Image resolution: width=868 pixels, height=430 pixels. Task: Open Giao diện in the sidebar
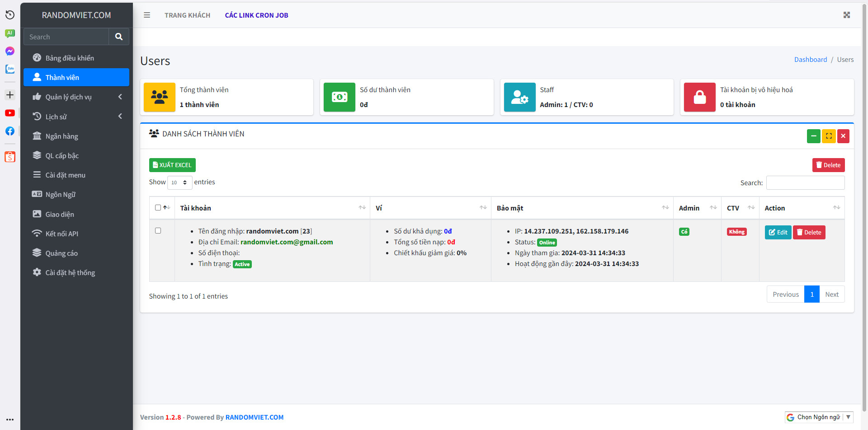point(76,214)
